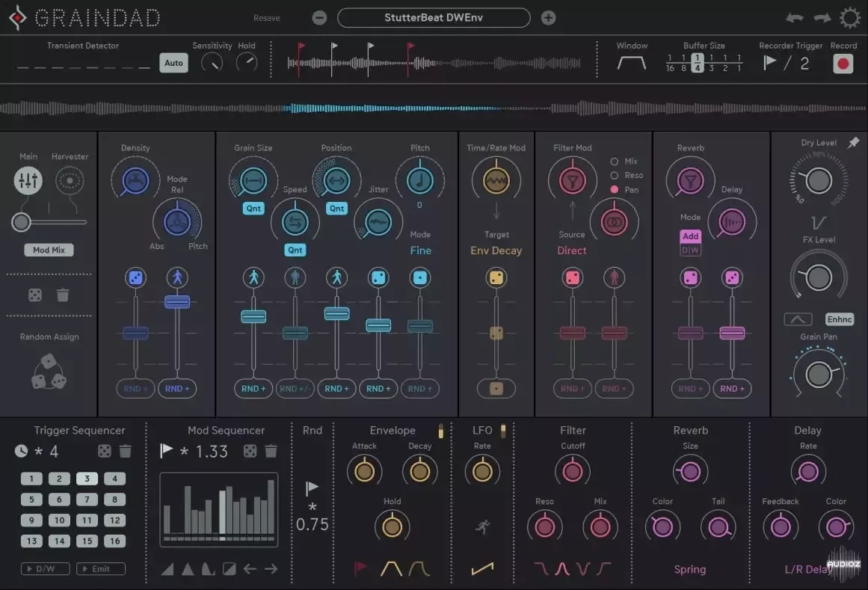This screenshot has height=590, width=868.
Task: Click the D/W trigger sequencer button
Action: (46, 568)
